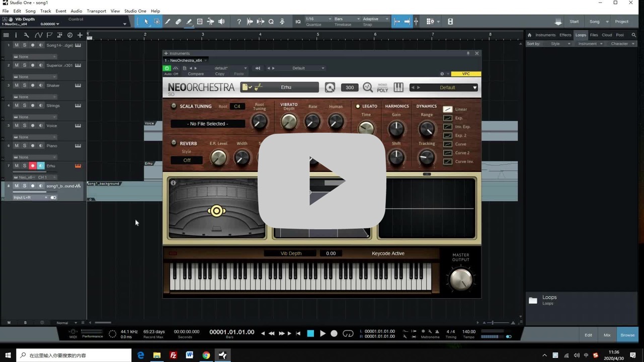Select the Listen speaker tool

pos(221,22)
